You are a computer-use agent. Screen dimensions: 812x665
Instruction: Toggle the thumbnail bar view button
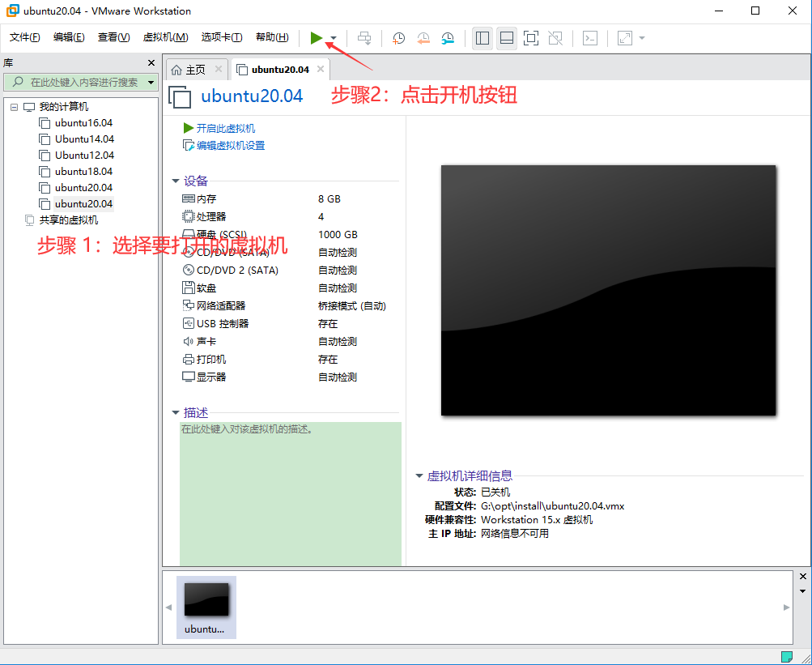(507, 38)
